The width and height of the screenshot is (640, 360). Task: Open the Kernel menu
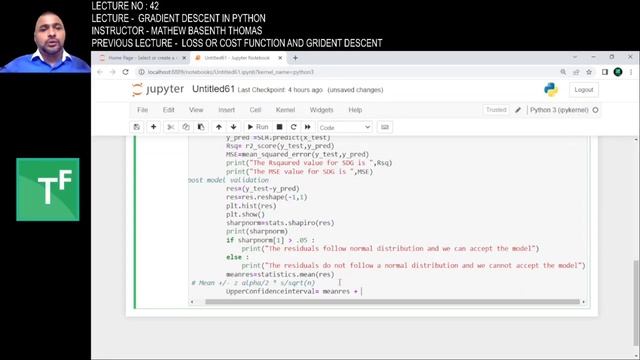pyautogui.click(x=285, y=110)
